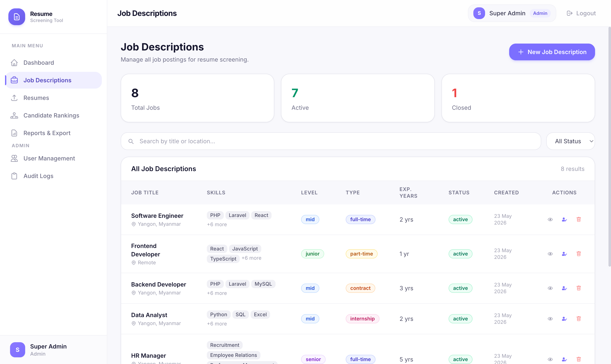Click the JOB TITLE column header
The image size is (611, 364).
145,192
